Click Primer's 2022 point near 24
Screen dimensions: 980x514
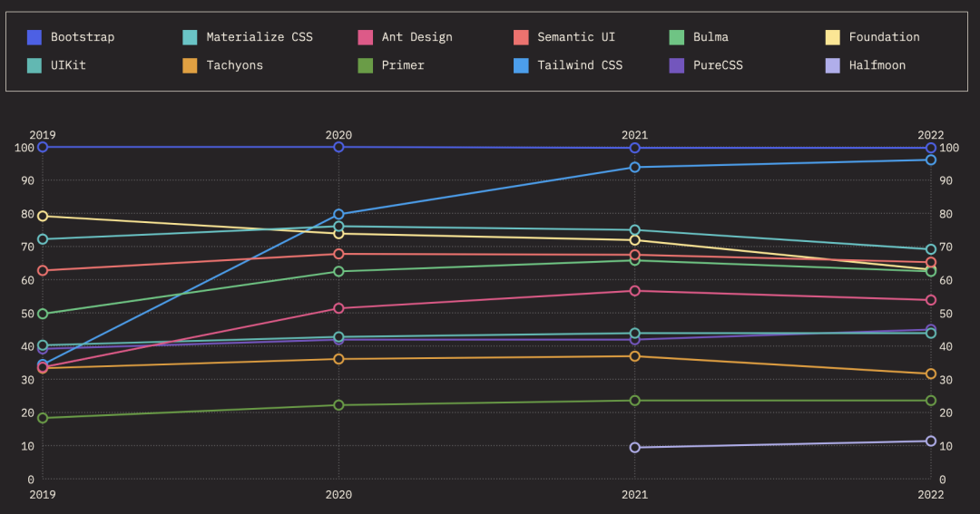pos(931,401)
